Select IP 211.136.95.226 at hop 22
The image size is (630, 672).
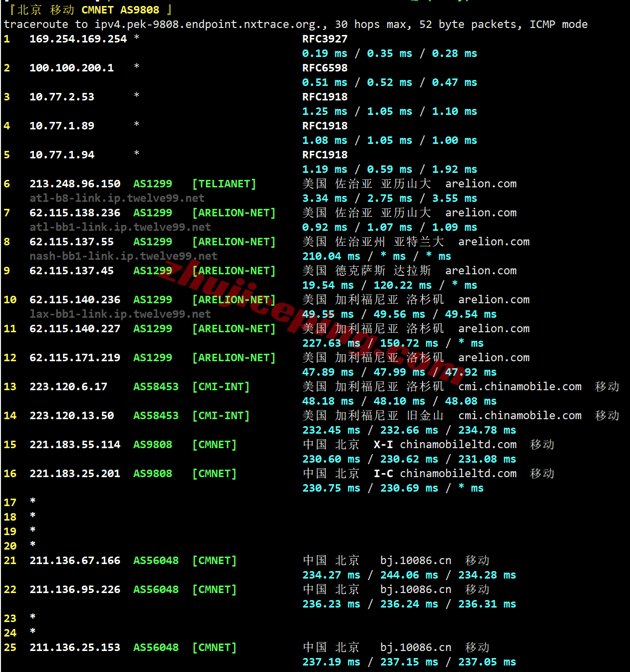pyautogui.click(x=75, y=590)
